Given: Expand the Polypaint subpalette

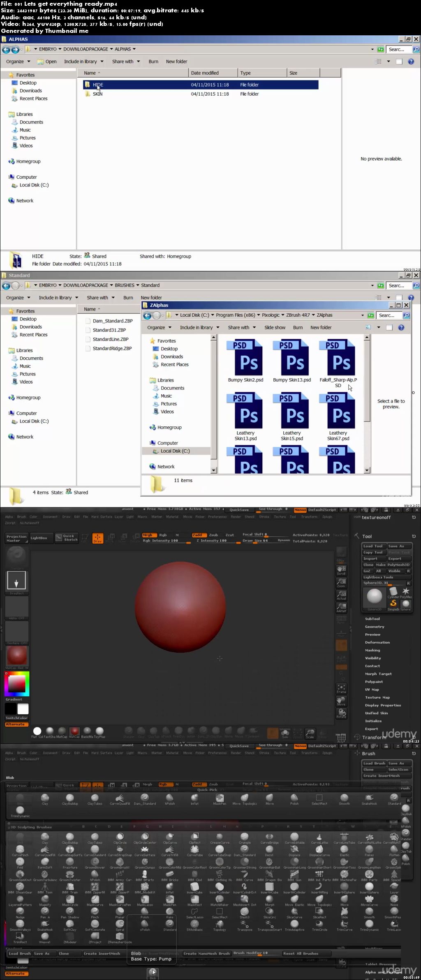Looking at the screenshot, I should (x=374, y=681).
